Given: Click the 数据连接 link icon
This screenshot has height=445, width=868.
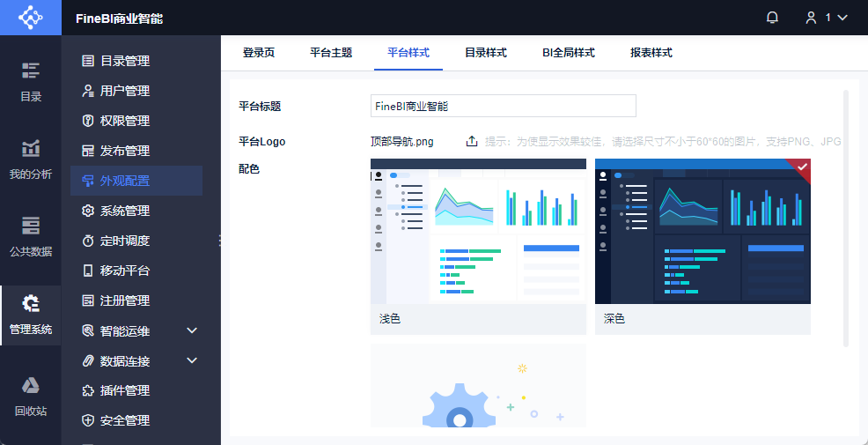Looking at the screenshot, I should [x=88, y=360].
